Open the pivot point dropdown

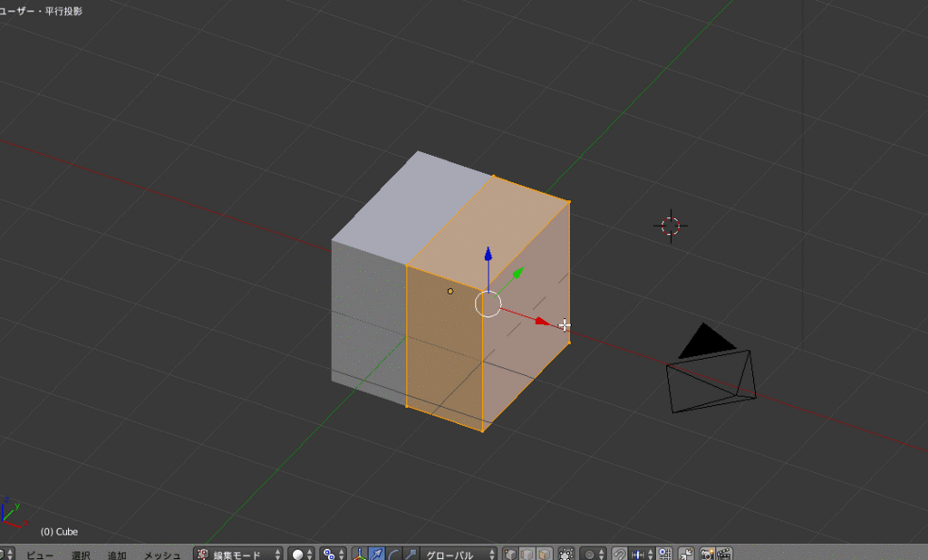coord(333,555)
